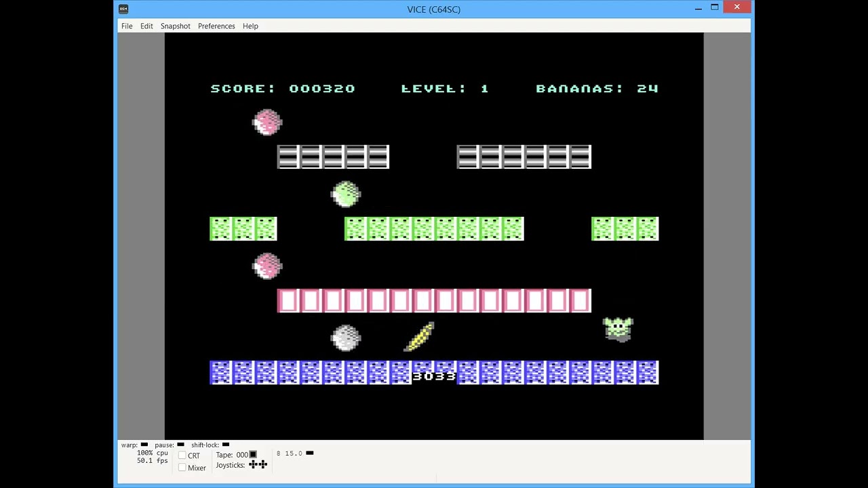Click the 100% cpu status text
This screenshot has width=868, height=488.
[x=153, y=453]
